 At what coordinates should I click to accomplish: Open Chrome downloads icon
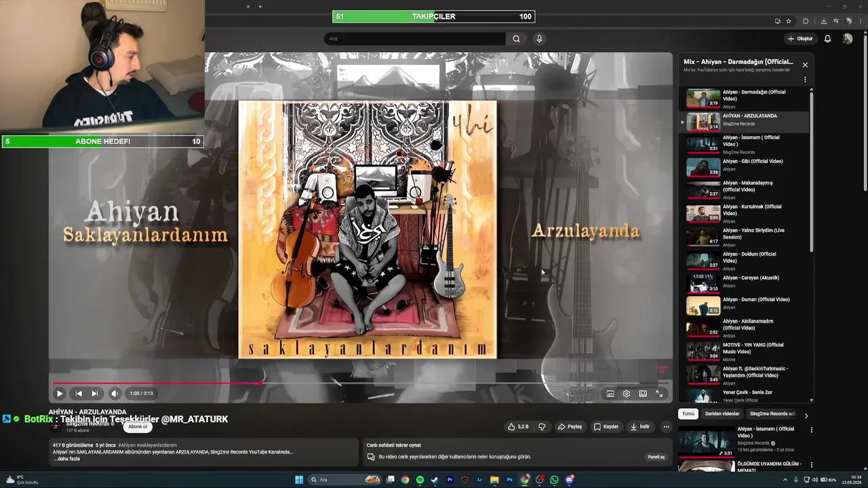[x=823, y=21]
